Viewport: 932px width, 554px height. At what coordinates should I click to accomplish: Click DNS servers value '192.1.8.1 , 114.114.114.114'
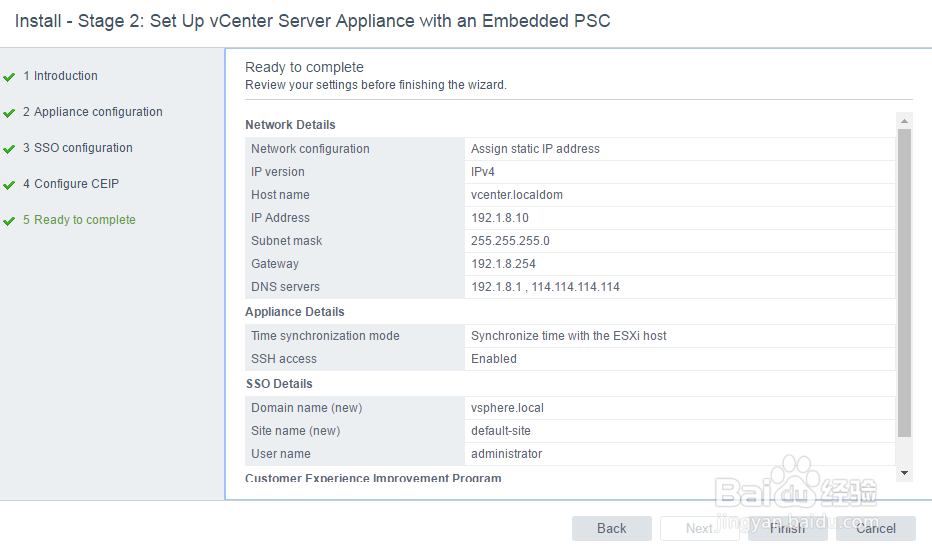(545, 287)
